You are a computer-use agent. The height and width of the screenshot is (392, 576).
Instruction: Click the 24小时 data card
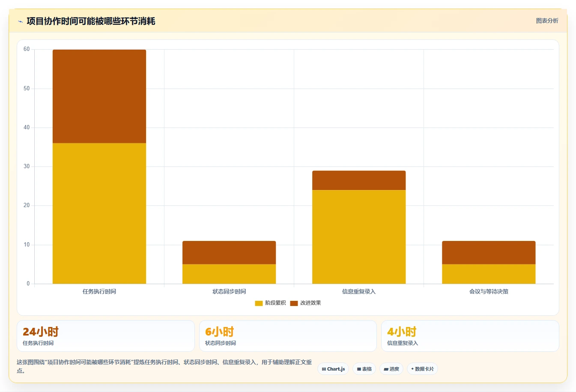tap(106, 336)
